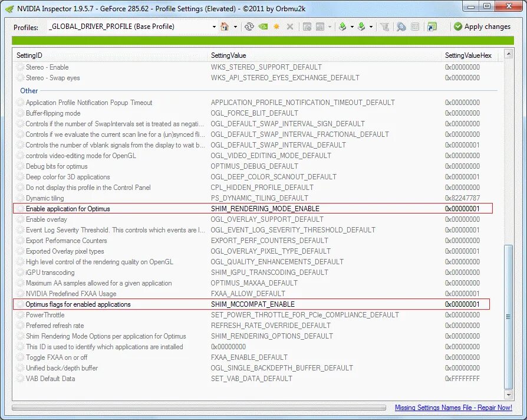The image size is (527, 420).
Task: Click the gray grid toolbar icon
Action: click(415, 27)
